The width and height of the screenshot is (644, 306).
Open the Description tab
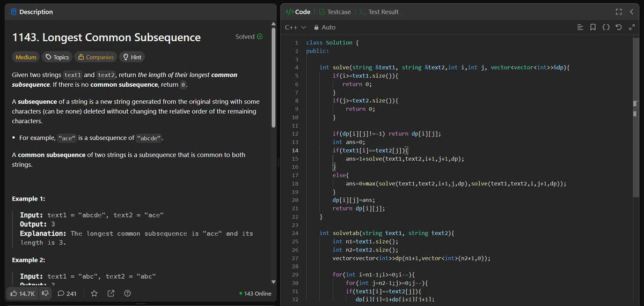point(31,12)
